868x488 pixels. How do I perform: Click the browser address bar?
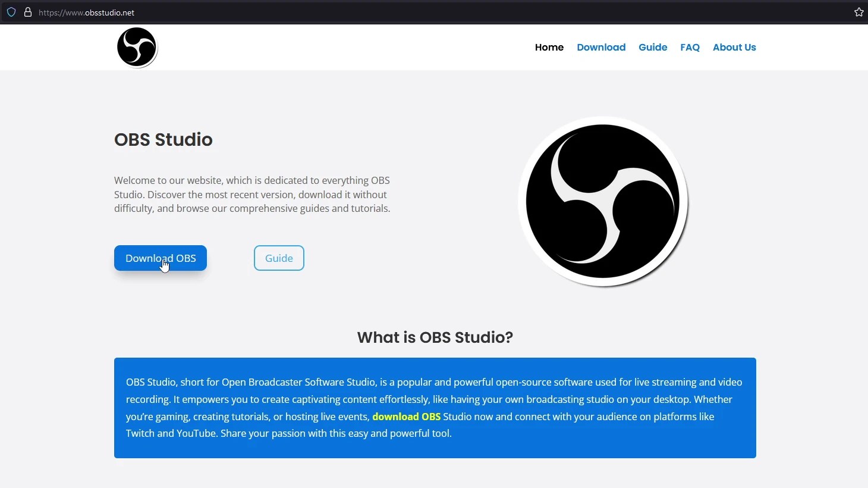(238, 12)
